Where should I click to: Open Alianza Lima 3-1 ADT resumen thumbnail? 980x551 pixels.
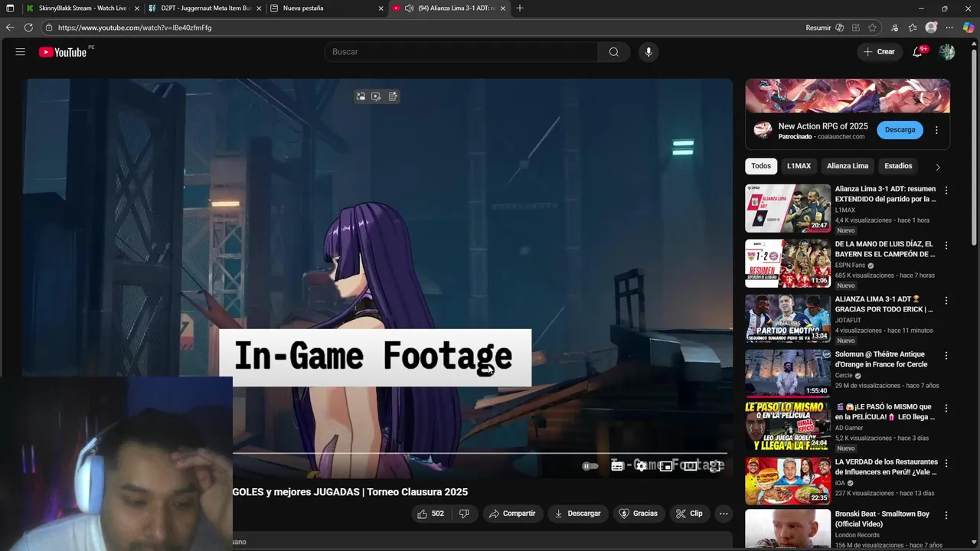pos(788,208)
